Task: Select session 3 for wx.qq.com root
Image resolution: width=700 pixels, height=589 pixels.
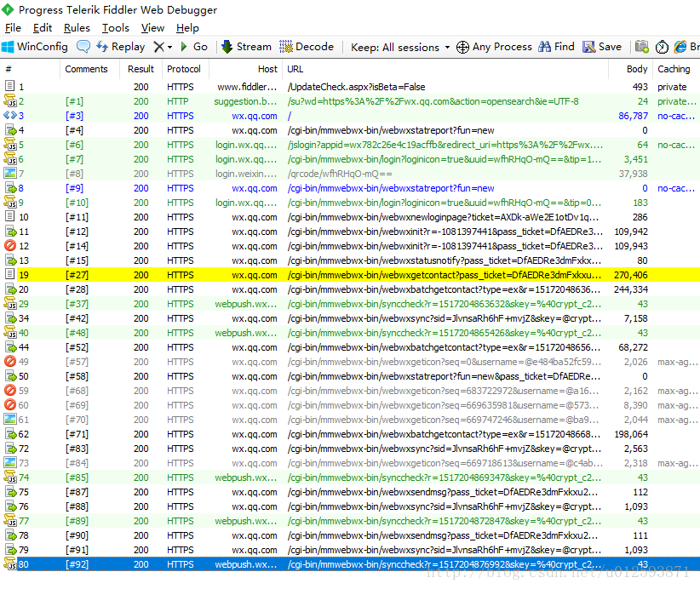Action: [341, 116]
